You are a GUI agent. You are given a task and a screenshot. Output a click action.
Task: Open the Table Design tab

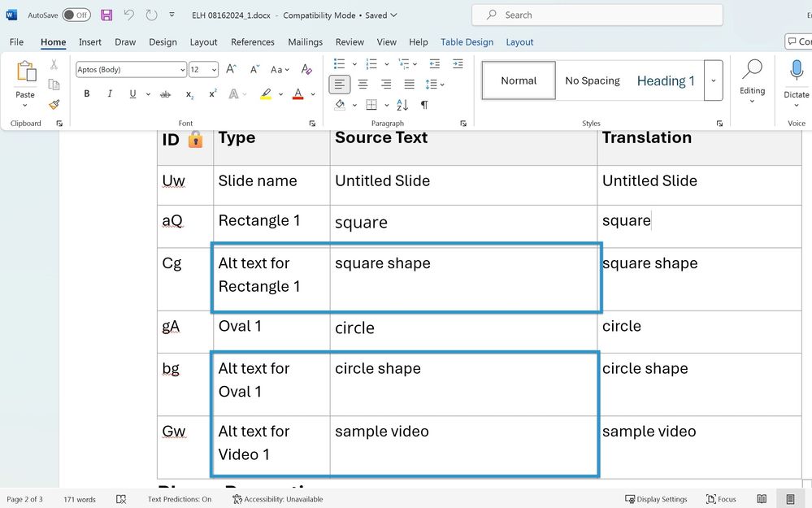467,42
